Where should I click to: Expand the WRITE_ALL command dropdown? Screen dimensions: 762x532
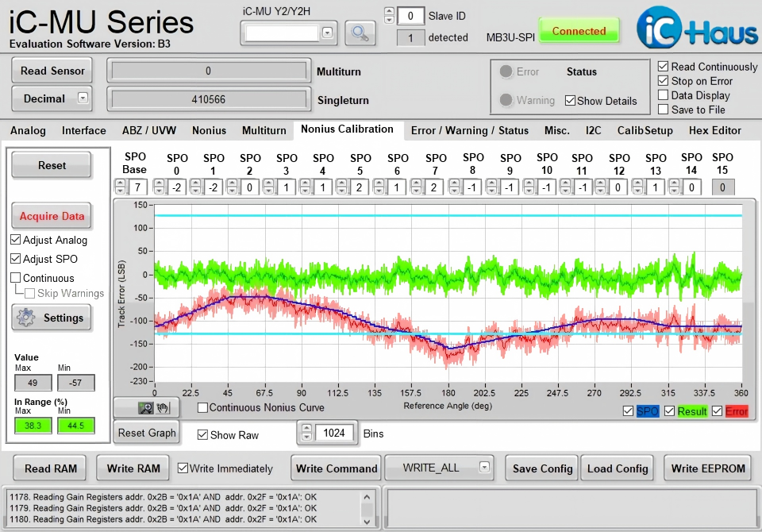(484, 468)
